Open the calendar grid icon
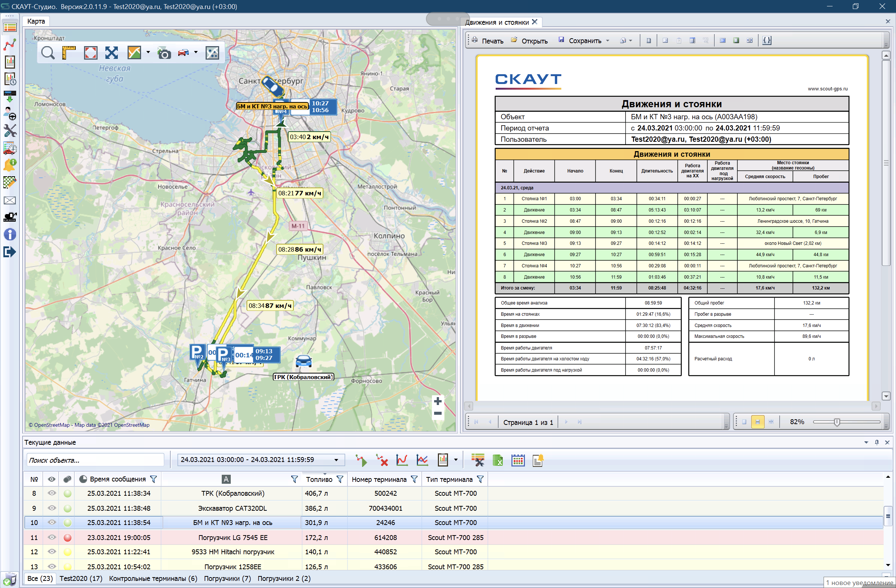 518,460
